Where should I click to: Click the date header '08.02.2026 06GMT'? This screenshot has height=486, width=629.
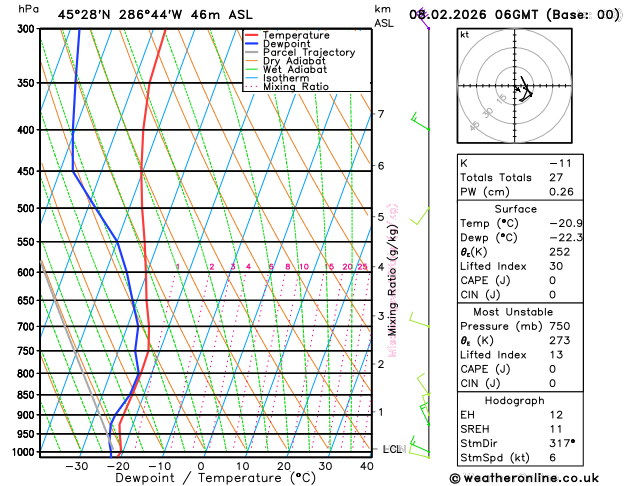(x=473, y=15)
